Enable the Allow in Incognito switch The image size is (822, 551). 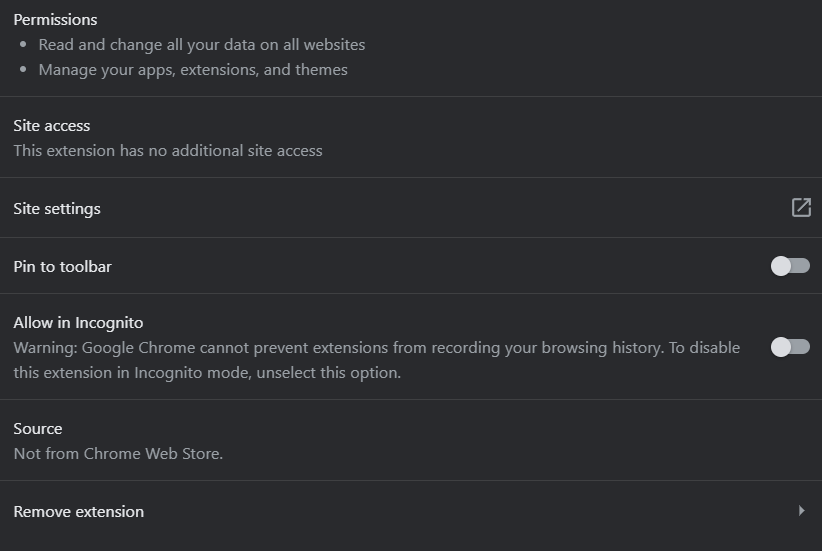[790, 347]
